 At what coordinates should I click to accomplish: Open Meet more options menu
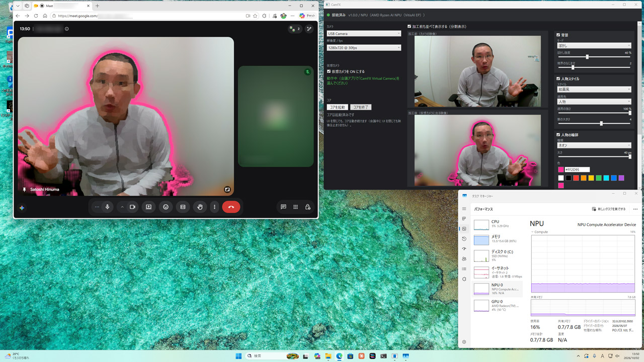click(x=215, y=207)
